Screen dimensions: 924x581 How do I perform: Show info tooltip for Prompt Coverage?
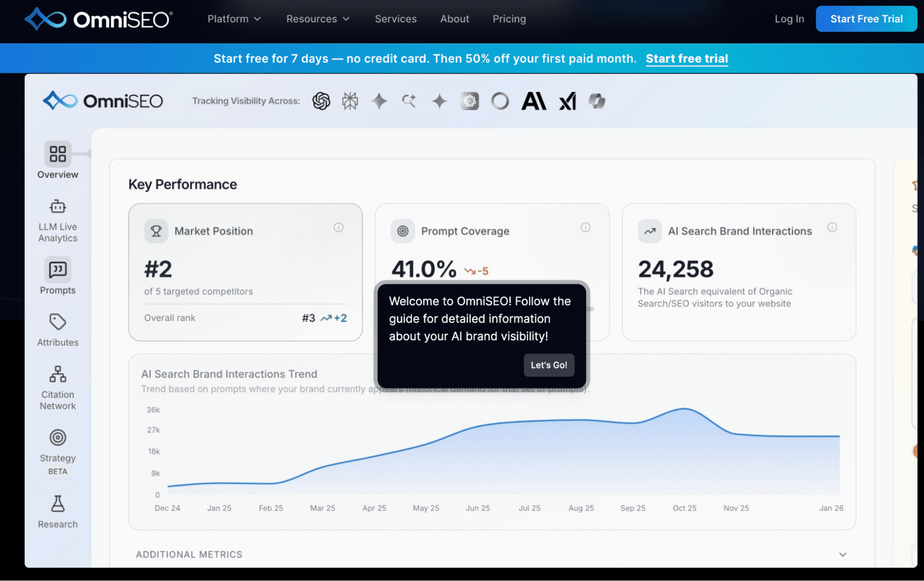tap(586, 227)
